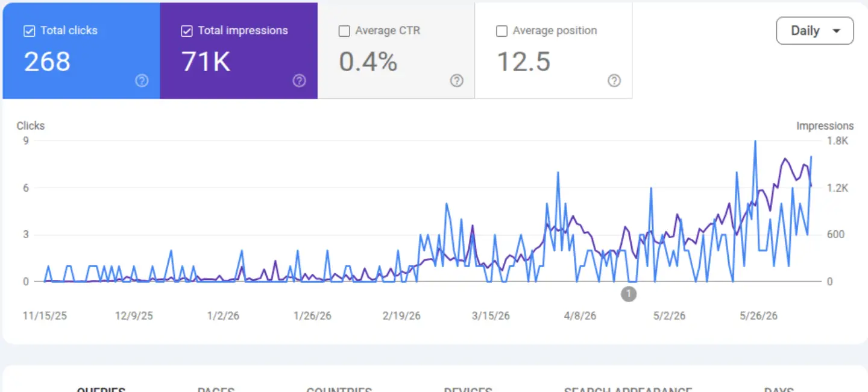Click the 3 clicks axis label
Viewport: 868px width, 392px height.
pyautogui.click(x=26, y=235)
